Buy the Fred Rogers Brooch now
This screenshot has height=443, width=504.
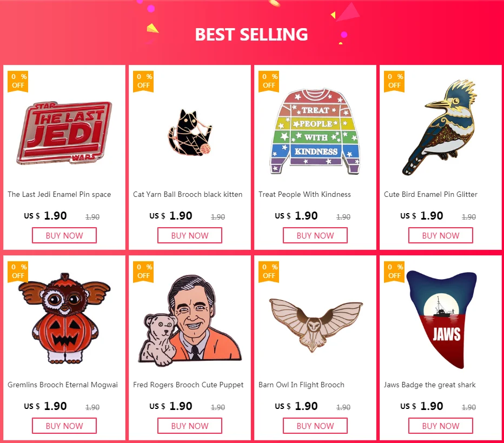pos(190,426)
